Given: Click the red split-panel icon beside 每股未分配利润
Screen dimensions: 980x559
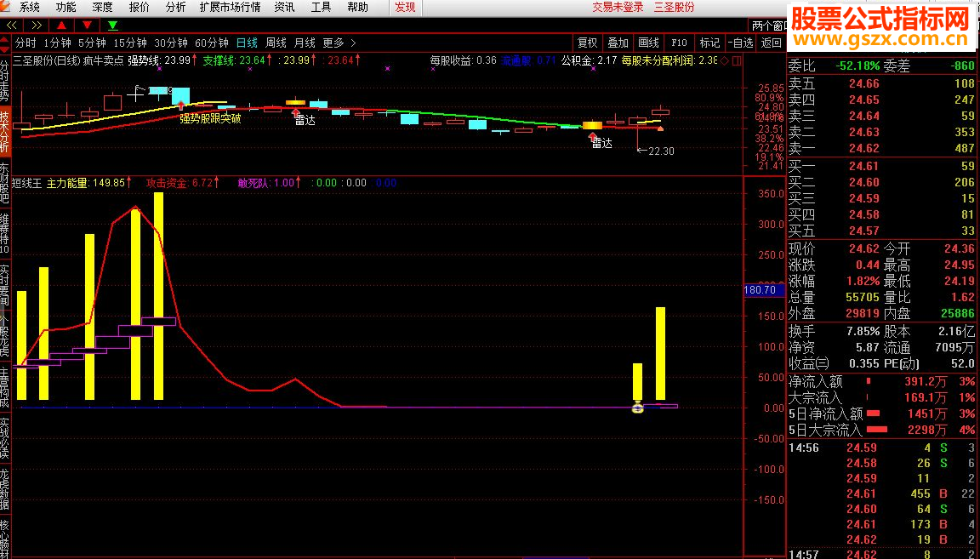Looking at the screenshot, I should pos(737,60).
